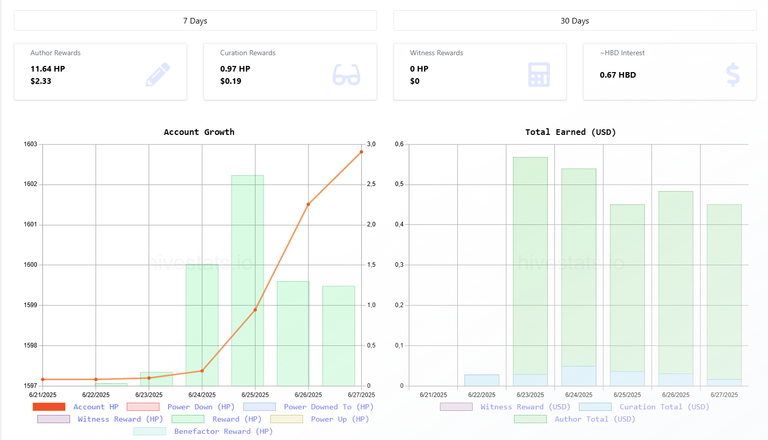
Task: Click the Witness Rewards calculator icon
Action: pos(539,75)
